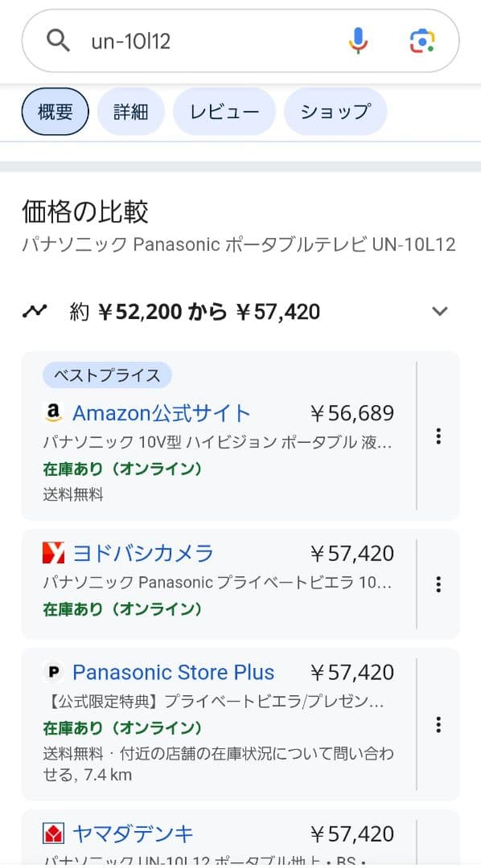The width and height of the screenshot is (481, 868).
Task: Open the three-dot menu for Yodobashi listing
Action: click(438, 584)
